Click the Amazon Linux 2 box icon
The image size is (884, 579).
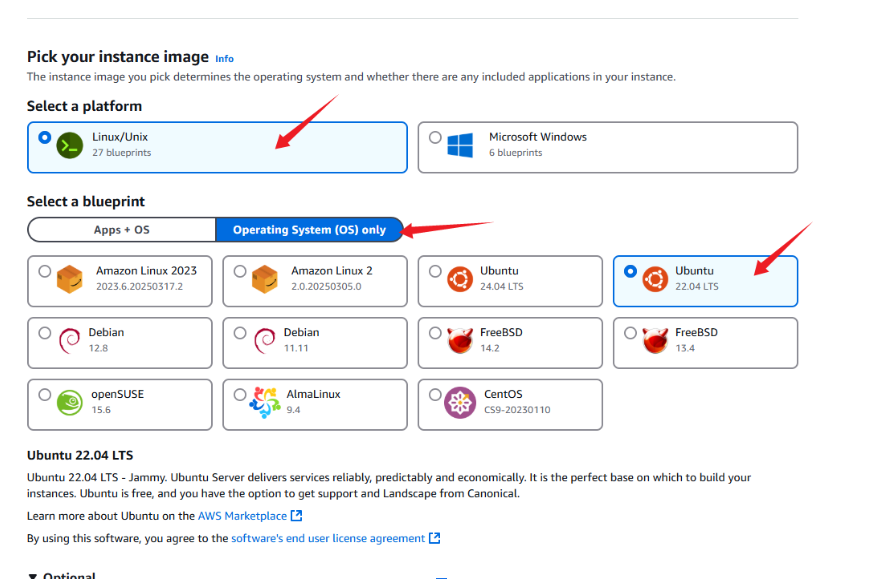pos(265,279)
